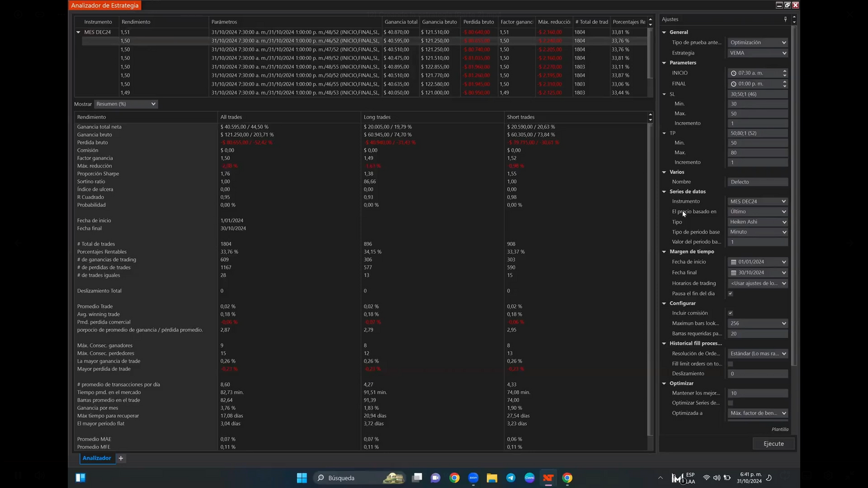Open the notifications moon icon
This screenshot has height=488, width=868.
point(769,478)
